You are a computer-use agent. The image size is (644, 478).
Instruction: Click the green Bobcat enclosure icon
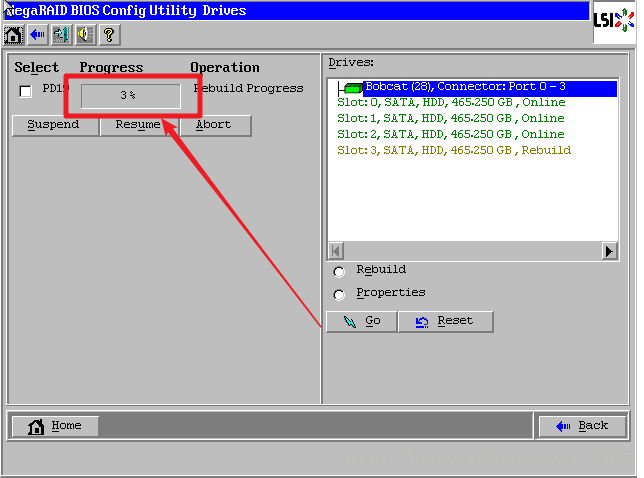click(x=352, y=87)
